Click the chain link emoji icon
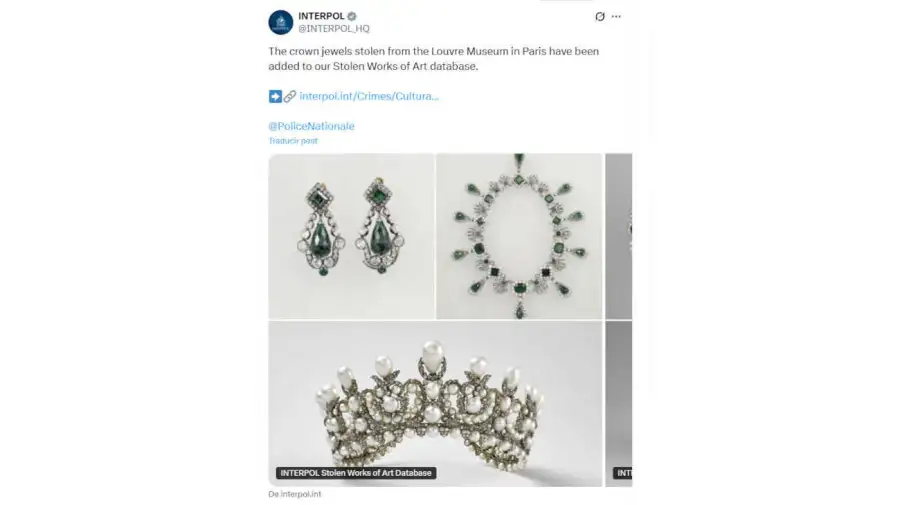The image size is (900, 505). (x=290, y=96)
